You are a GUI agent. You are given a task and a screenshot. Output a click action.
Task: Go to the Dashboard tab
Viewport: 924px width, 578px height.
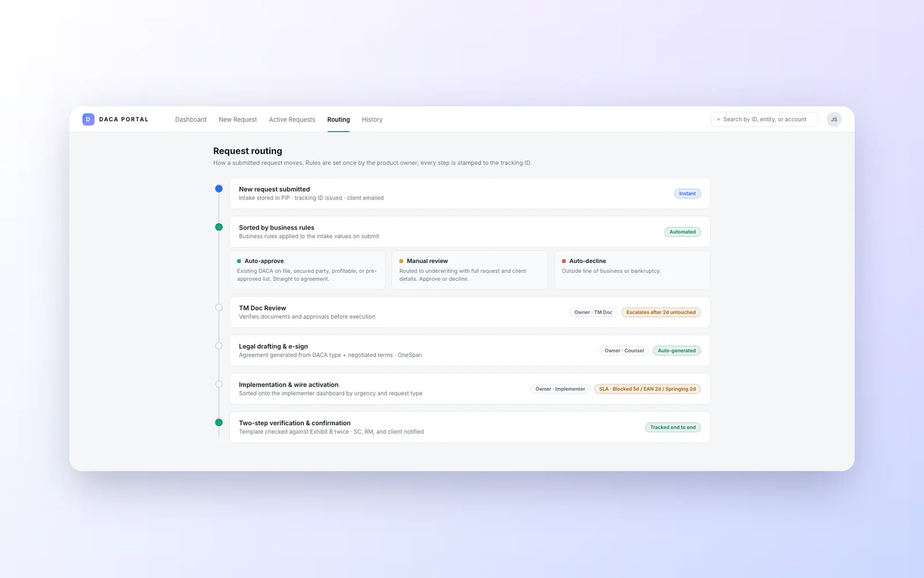tap(191, 120)
